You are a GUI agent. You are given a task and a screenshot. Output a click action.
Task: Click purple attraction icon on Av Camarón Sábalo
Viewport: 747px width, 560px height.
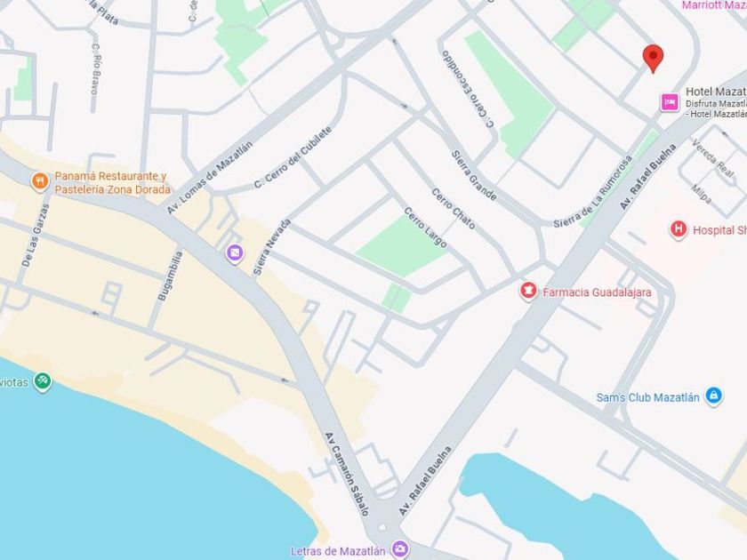pos(235,253)
